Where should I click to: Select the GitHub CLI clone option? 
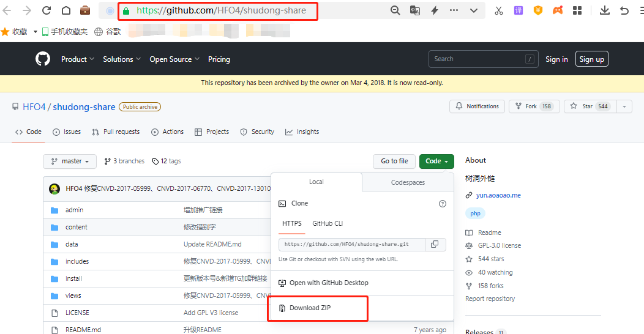[x=328, y=223]
